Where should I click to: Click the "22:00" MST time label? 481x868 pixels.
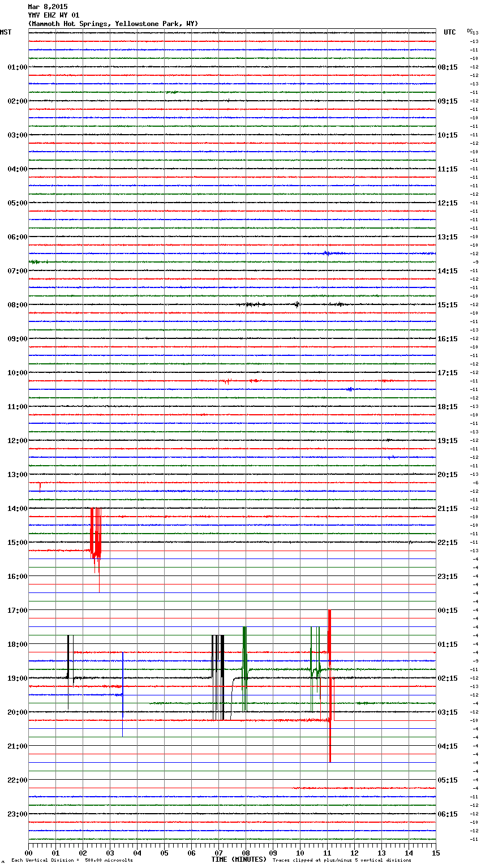pyautogui.click(x=18, y=780)
